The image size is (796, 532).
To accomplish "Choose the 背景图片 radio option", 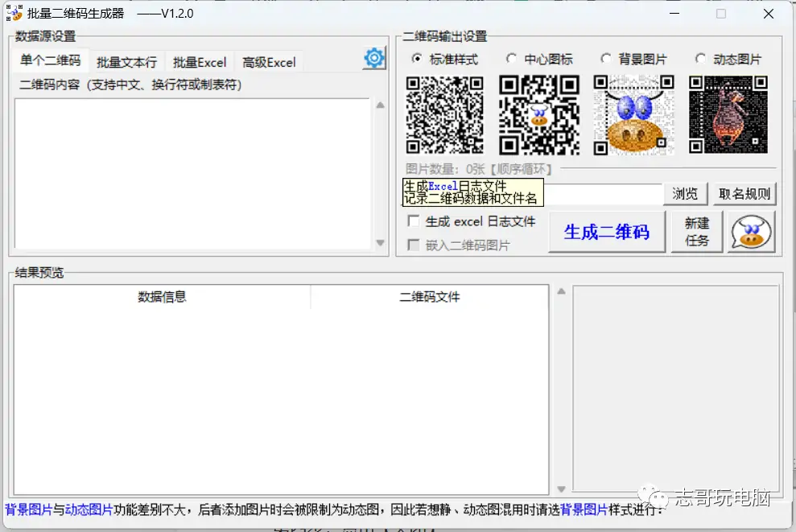I will point(606,59).
